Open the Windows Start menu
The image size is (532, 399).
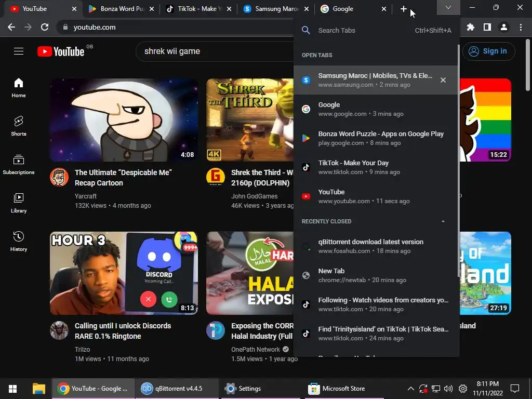[13, 389]
